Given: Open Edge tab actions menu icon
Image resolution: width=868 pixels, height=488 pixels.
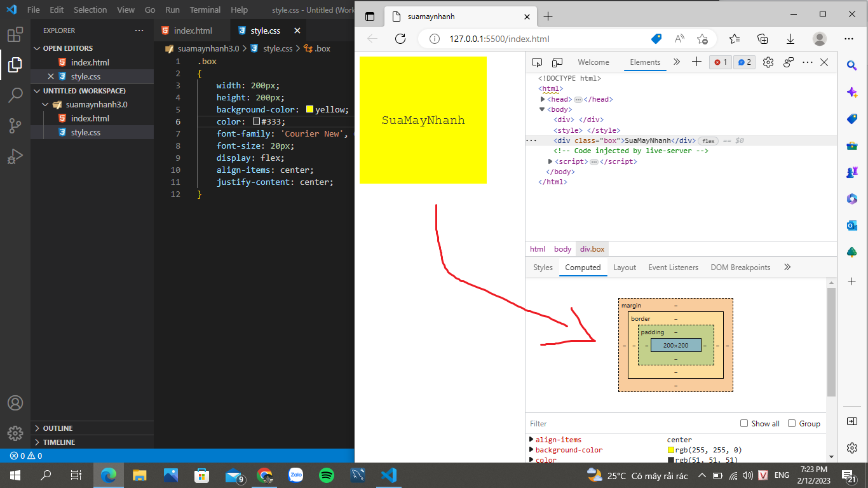Looking at the screenshot, I should pyautogui.click(x=370, y=17).
